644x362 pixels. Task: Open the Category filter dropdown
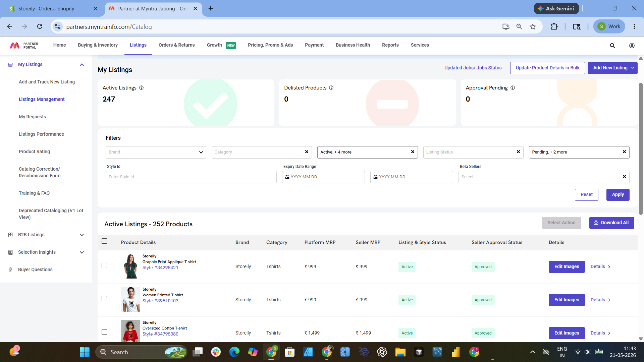click(x=262, y=152)
